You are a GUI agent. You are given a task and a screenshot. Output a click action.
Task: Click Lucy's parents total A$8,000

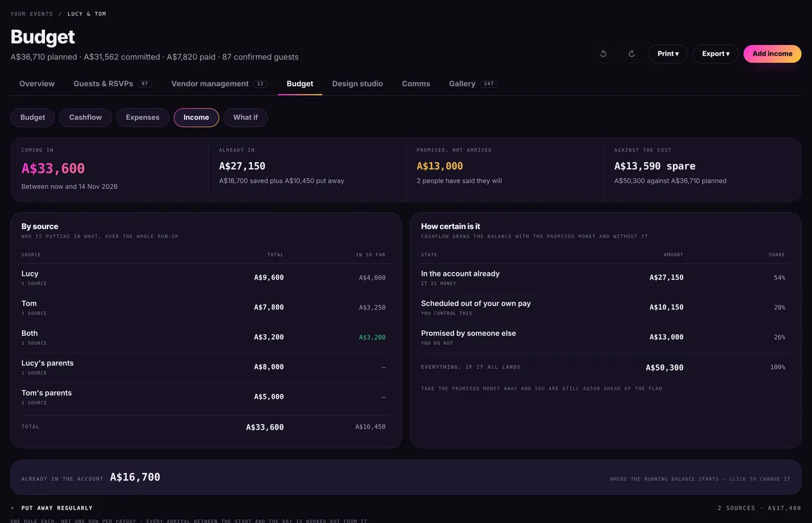(269, 367)
